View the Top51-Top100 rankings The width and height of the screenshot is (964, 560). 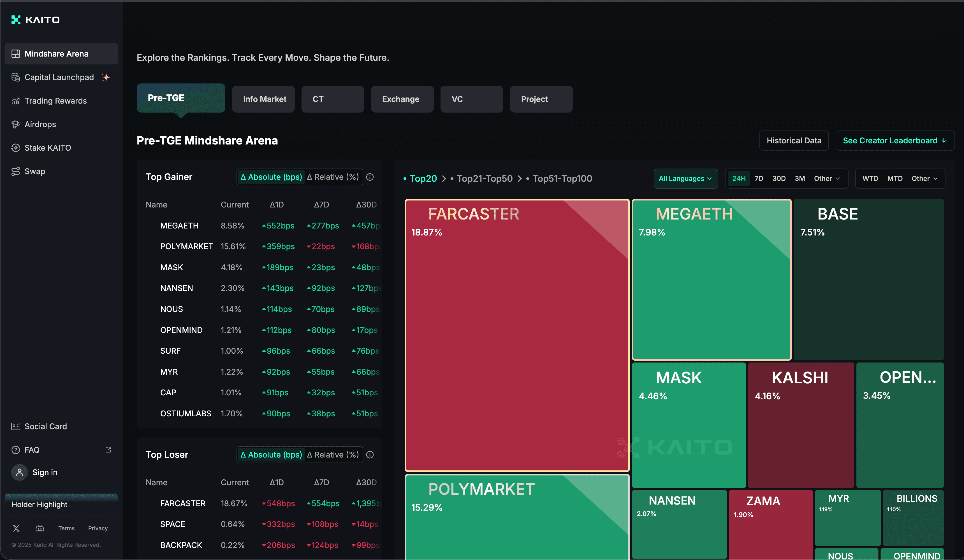562,178
